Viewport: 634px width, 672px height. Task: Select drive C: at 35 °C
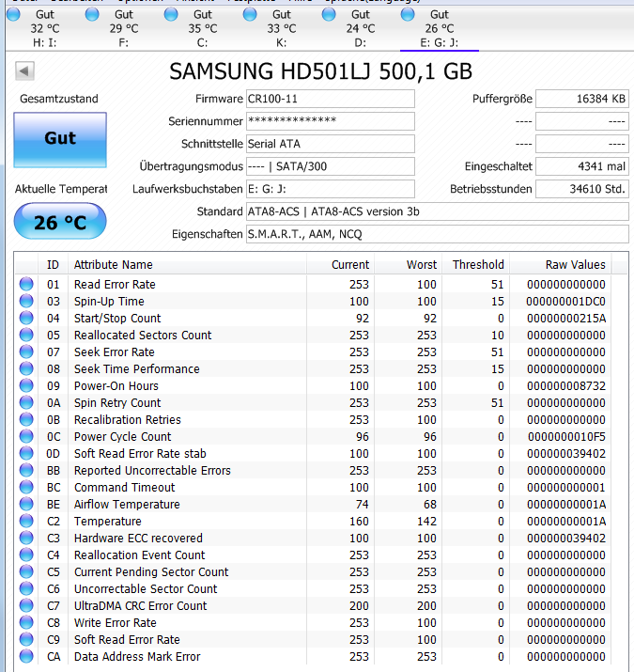coord(202,28)
